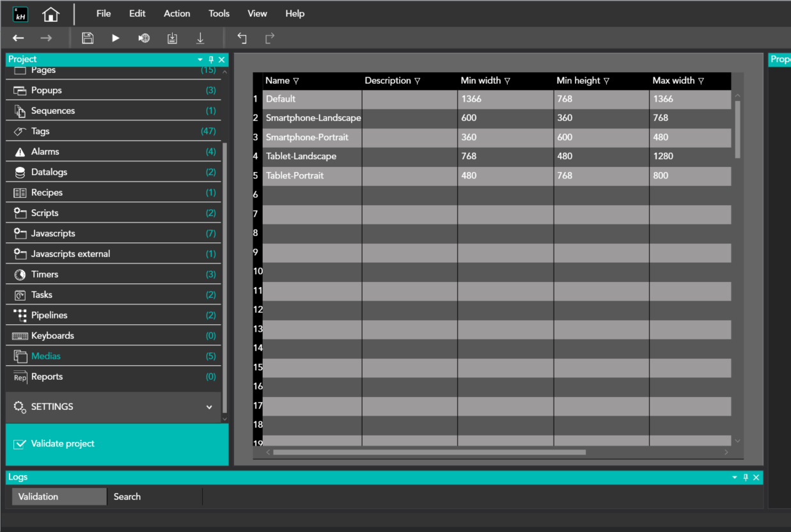The width and height of the screenshot is (791, 532).
Task: Click the globe browser preview icon
Action: [x=144, y=38]
